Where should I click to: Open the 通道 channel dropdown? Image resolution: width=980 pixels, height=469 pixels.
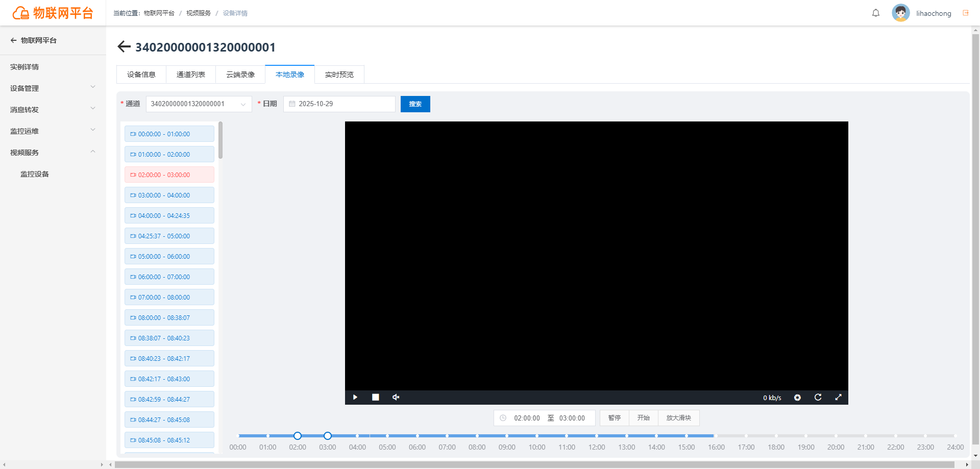199,104
